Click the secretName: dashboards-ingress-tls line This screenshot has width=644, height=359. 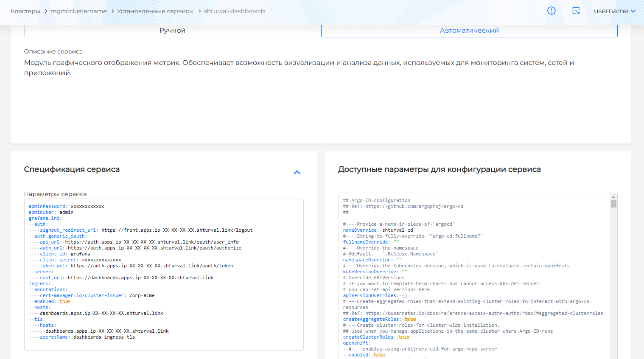(87, 337)
